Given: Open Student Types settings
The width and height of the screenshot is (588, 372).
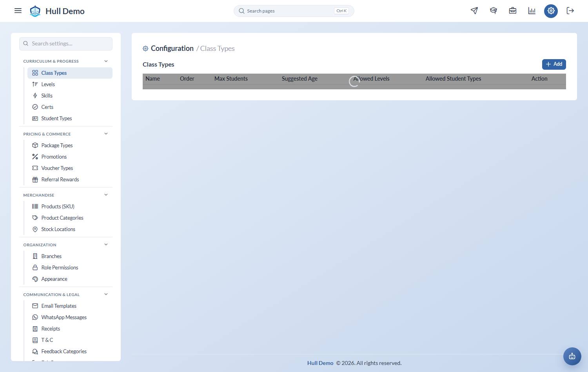Looking at the screenshot, I should pos(70,118).
